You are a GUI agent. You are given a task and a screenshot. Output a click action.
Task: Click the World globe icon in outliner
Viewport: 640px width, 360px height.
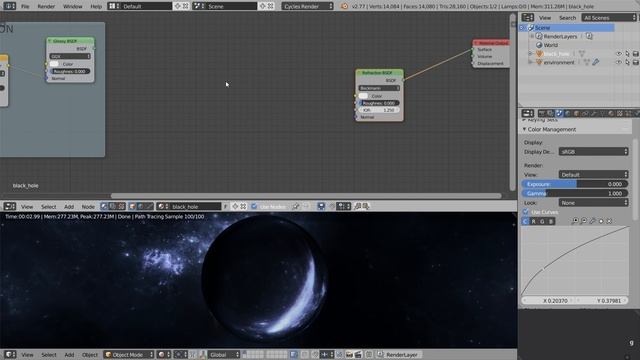click(539, 45)
